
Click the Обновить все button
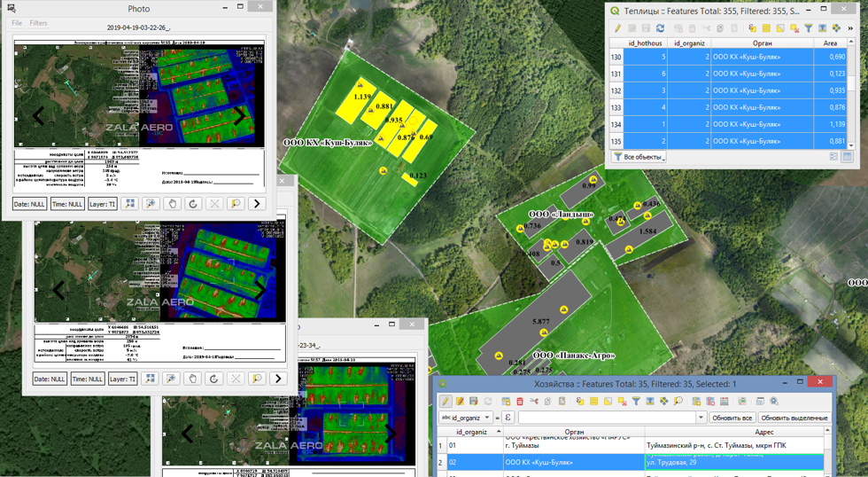pos(732,418)
